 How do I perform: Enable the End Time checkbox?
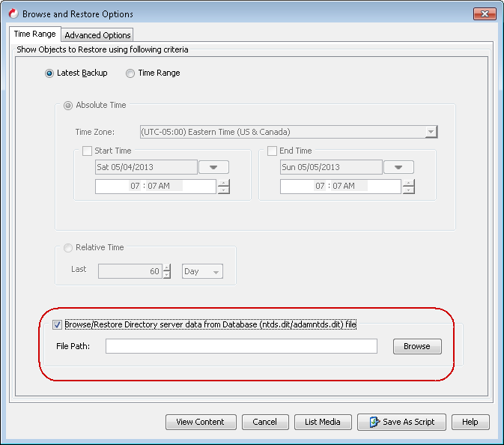pos(272,151)
